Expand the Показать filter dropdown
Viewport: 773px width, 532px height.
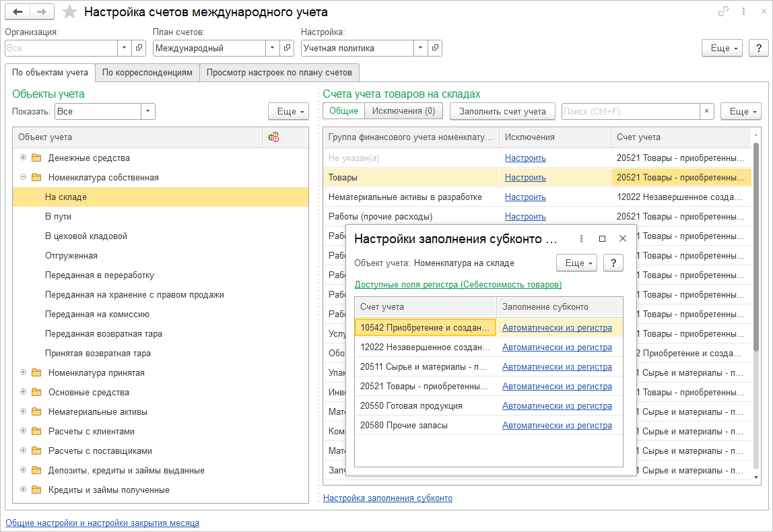pyautogui.click(x=148, y=112)
